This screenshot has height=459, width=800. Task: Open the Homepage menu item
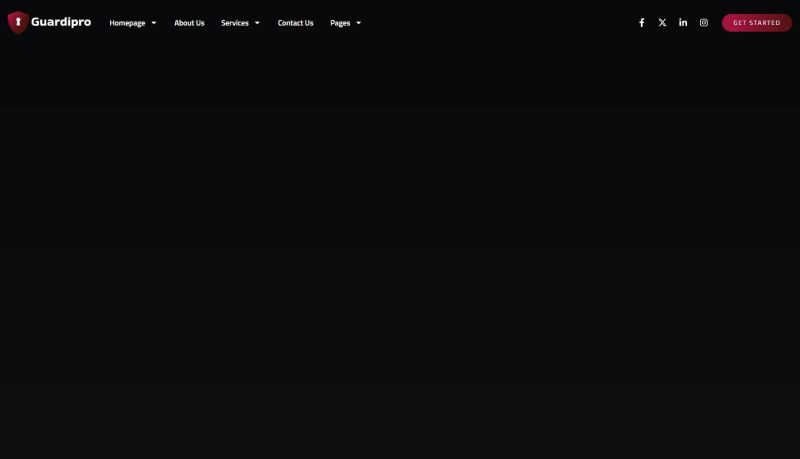127,23
